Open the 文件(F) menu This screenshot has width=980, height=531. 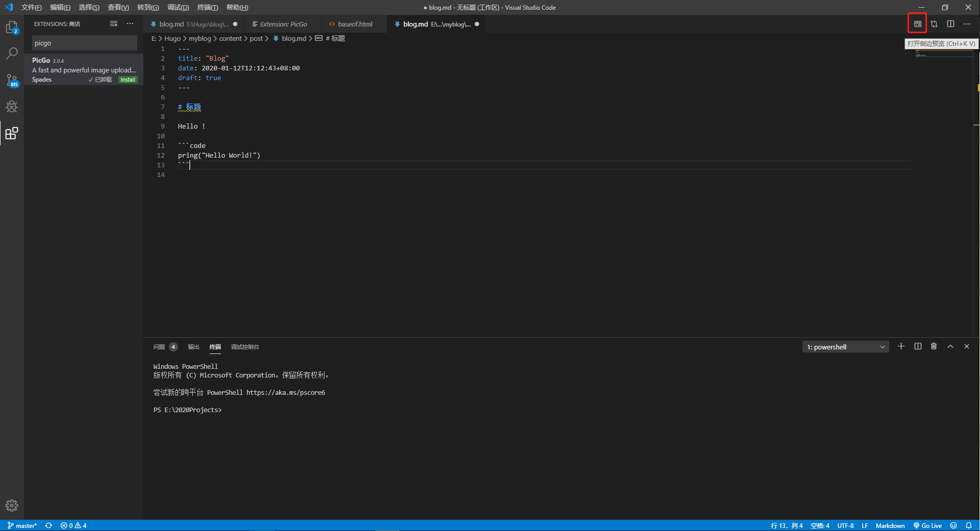[31, 7]
